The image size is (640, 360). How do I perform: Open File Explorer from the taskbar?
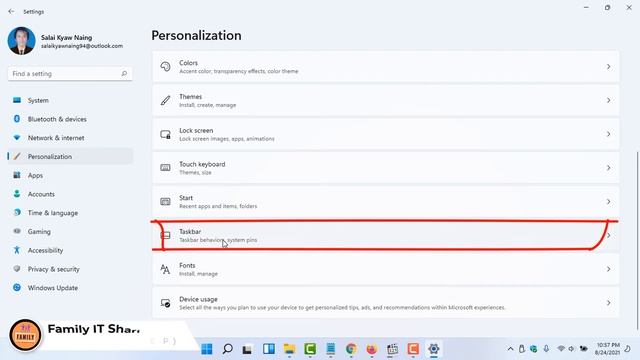[x=289, y=349]
